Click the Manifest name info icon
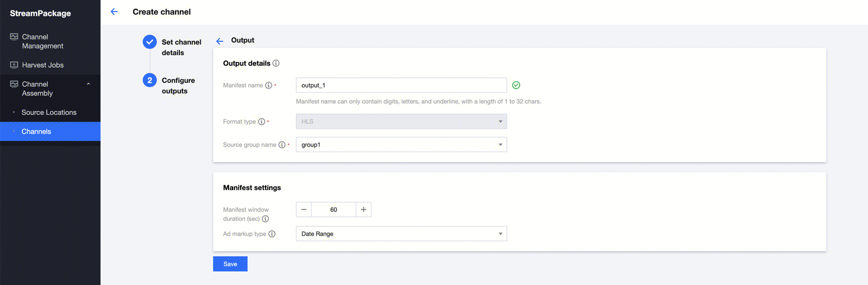Image resolution: width=868 pixels, height=285 pixels. (269, 86)
